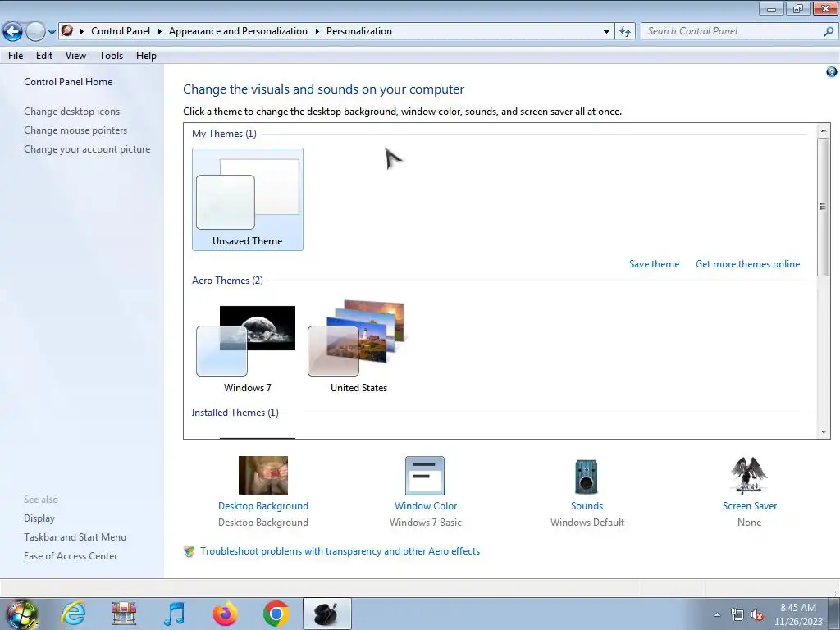
Task: Go back with the Back arrow button
Action: [x=12, y=32]
